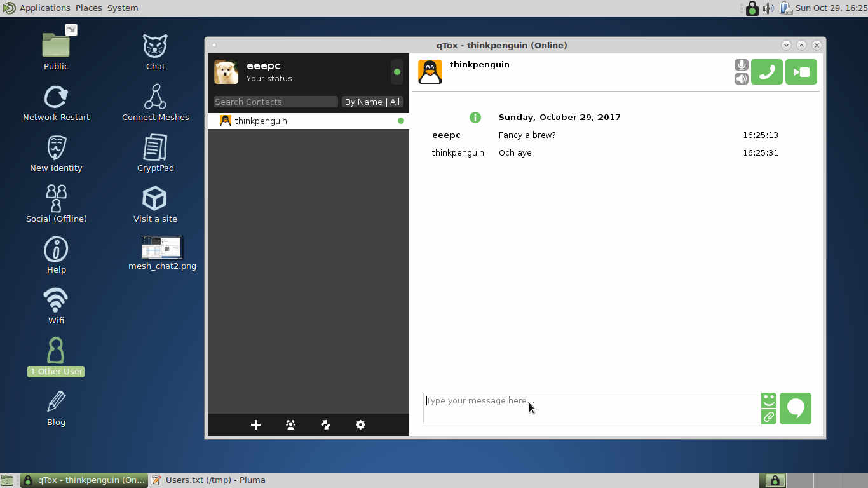Click the Sunday, October 29, 2017 date line
Viewport: 868px width, 488px height.
tap(560, 117)
